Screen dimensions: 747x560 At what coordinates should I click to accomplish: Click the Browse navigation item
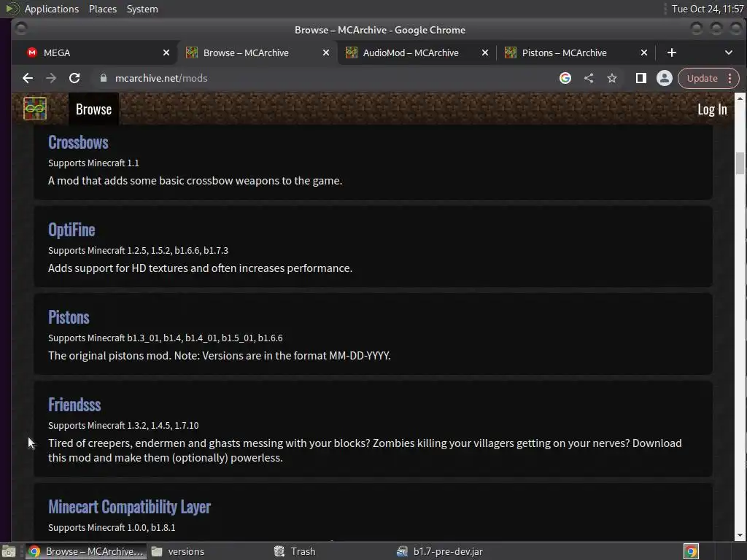pos(93,109)
